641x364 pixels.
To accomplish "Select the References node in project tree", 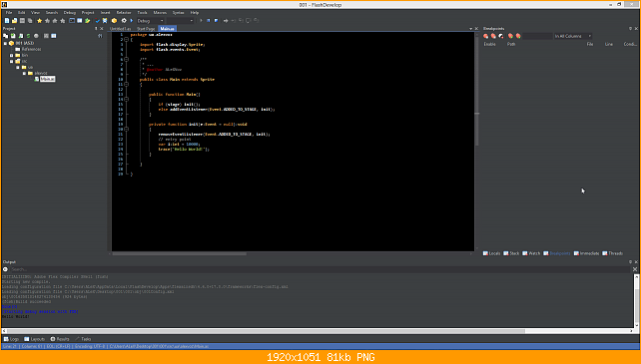I will [31, 49].
